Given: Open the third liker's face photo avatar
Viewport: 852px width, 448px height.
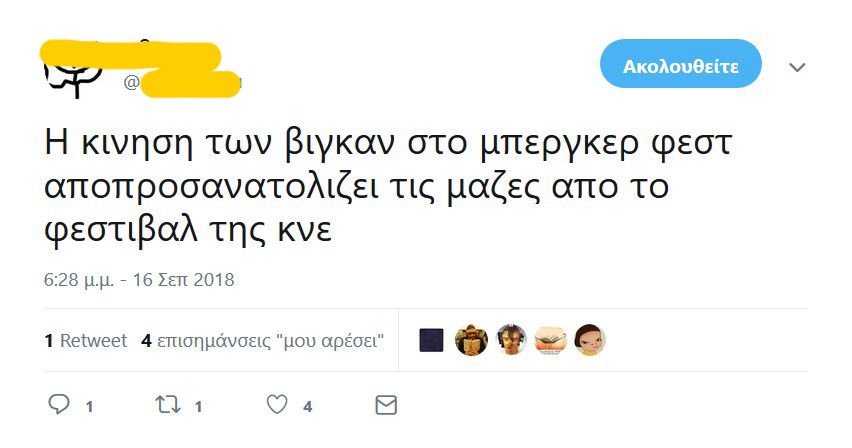Looking at the screenshot, I should tap(511, 341).
